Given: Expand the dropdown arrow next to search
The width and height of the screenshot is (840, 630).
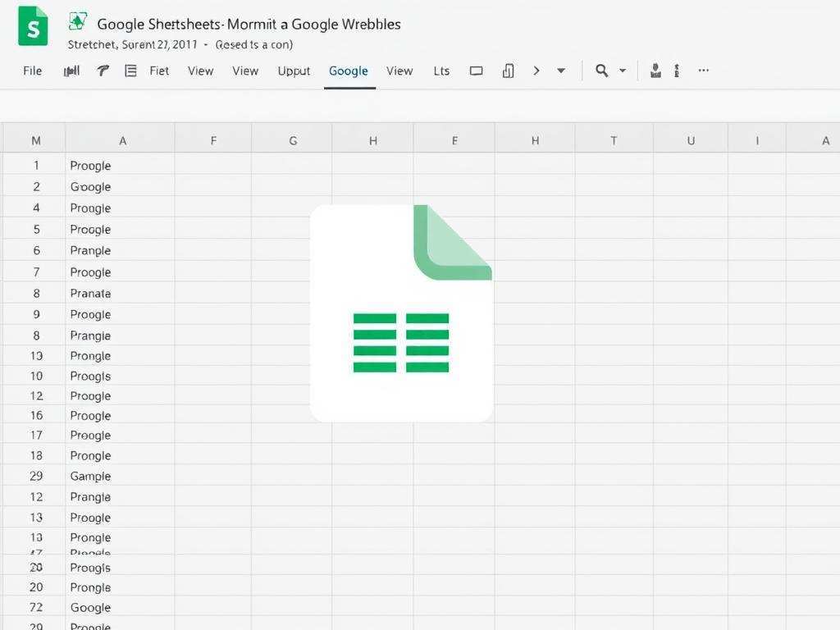Looking at the screenshot, I should (623, 71).
